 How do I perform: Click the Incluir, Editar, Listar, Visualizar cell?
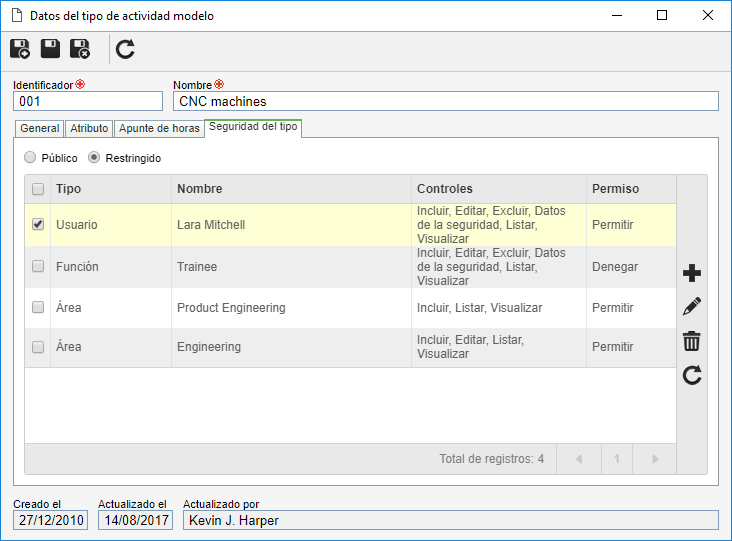click(x=499, y=347)
